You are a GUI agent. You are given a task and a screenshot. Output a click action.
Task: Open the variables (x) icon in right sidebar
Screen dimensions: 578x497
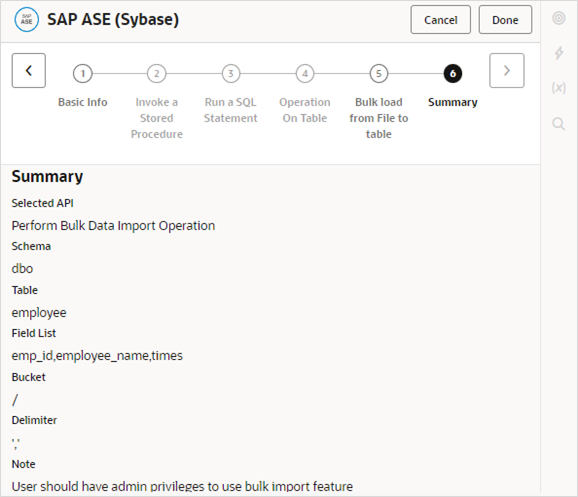pos(559,88)
